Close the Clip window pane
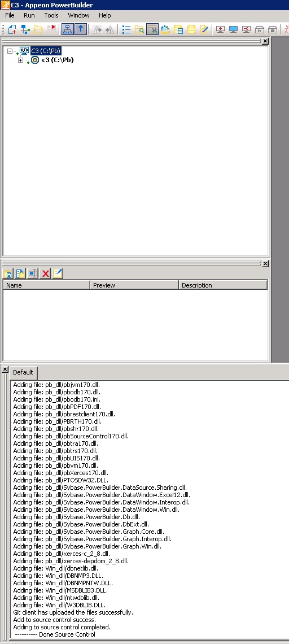Screen dimensions: 289x644 coord(265,263)
